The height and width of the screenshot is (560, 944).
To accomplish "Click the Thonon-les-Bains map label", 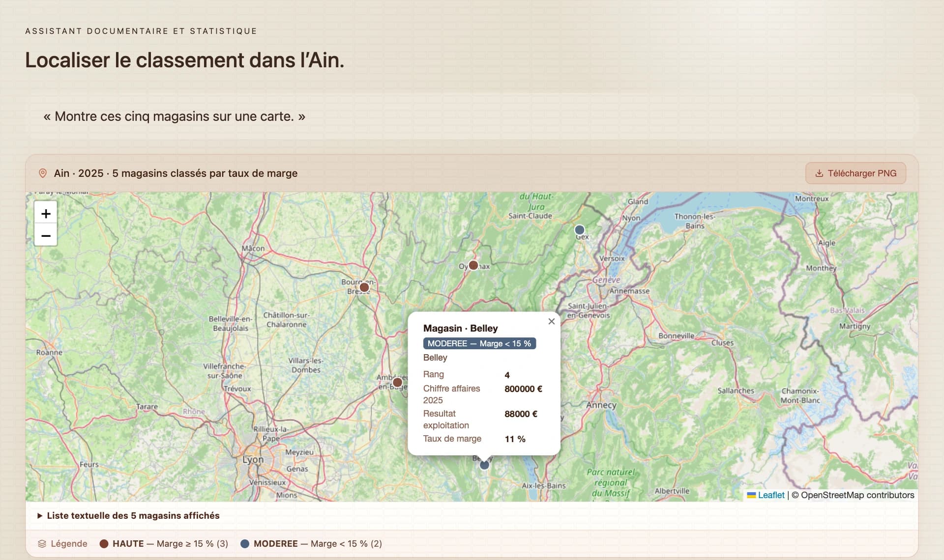I will point(694,221).
